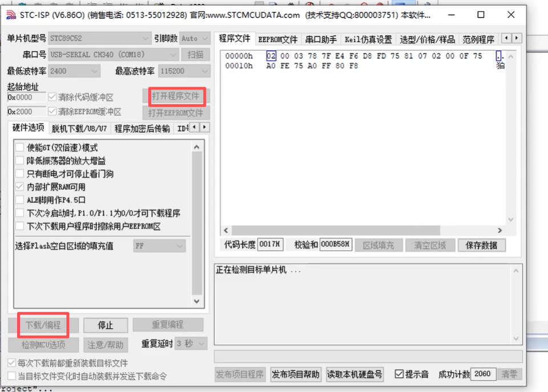Click log output scroll up arrow
The height and width of the screenshot is (392, 548).
(x=516, y=271)
